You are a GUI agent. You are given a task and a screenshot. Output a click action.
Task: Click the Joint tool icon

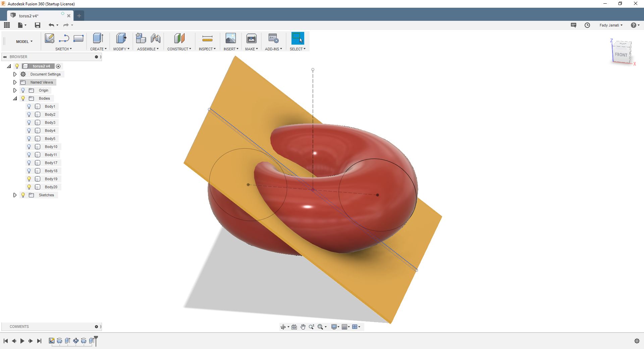156,38
